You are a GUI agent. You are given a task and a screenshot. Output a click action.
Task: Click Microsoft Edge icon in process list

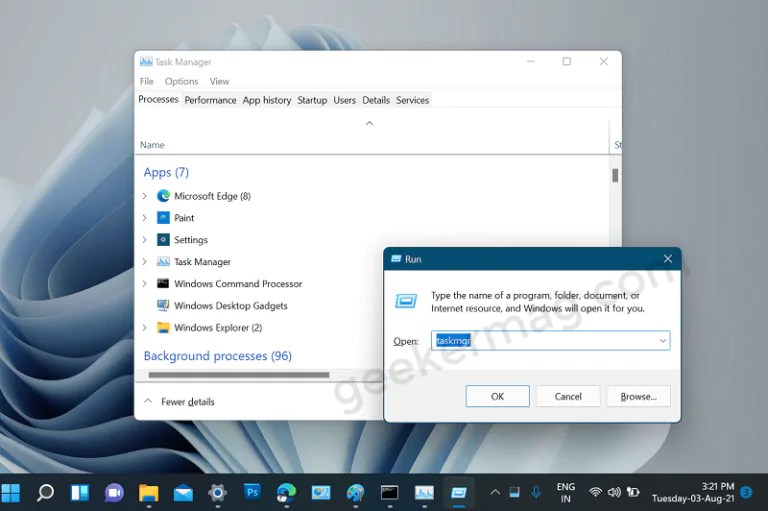click(x=163, y=196)
